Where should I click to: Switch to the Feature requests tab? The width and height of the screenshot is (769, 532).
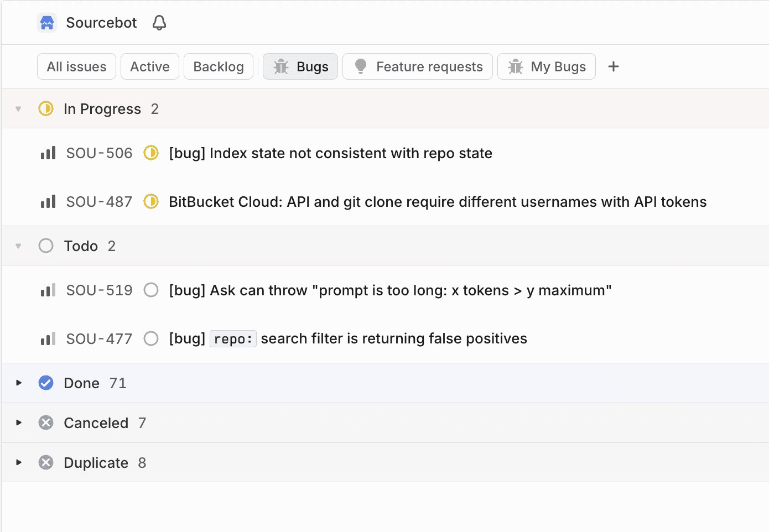pos(418,67)
